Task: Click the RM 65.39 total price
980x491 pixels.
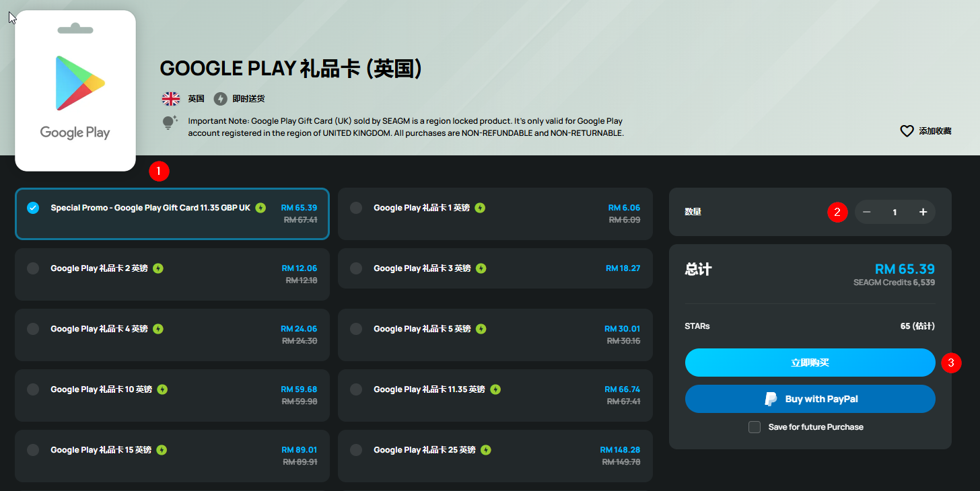Action: (905, 269)
